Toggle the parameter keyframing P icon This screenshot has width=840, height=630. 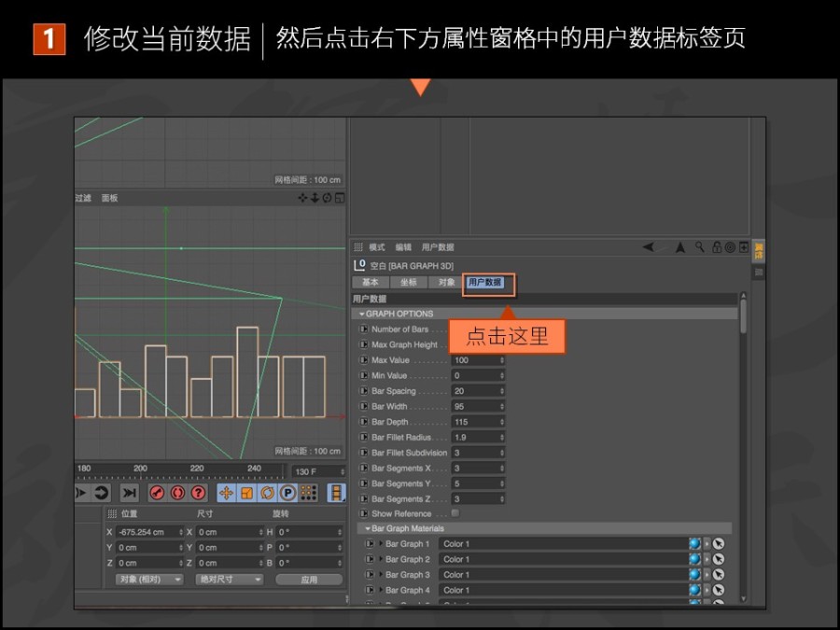pos(288,493)
